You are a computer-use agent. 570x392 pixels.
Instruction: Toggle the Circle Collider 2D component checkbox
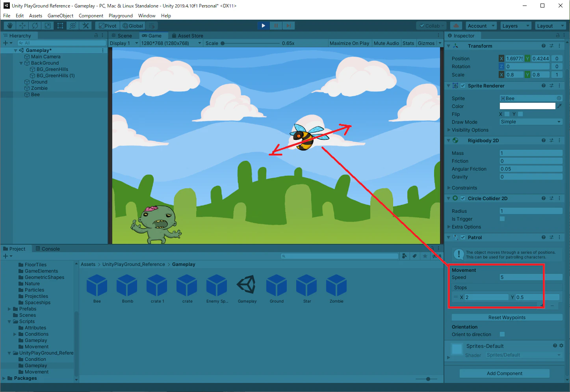463,198
